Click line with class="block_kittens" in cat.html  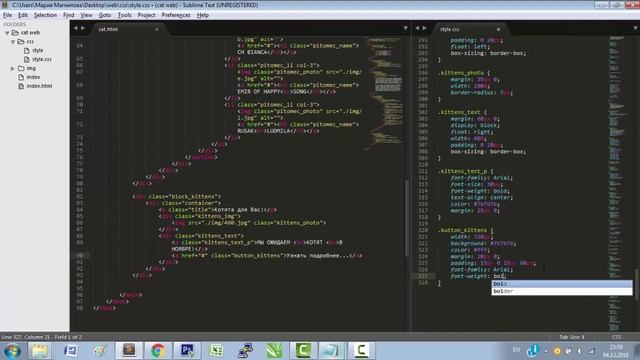(177, 197)
